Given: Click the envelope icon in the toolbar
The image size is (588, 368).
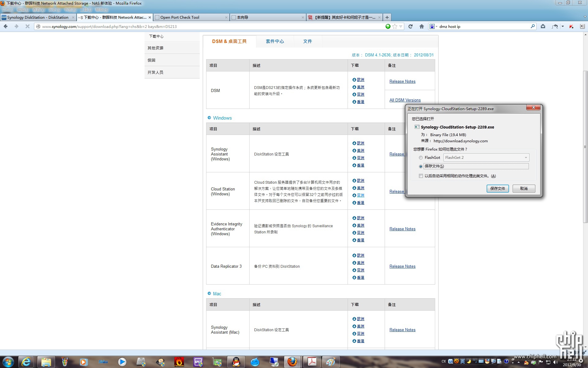Looking at the screenshot, I should (x=543, y=26).
